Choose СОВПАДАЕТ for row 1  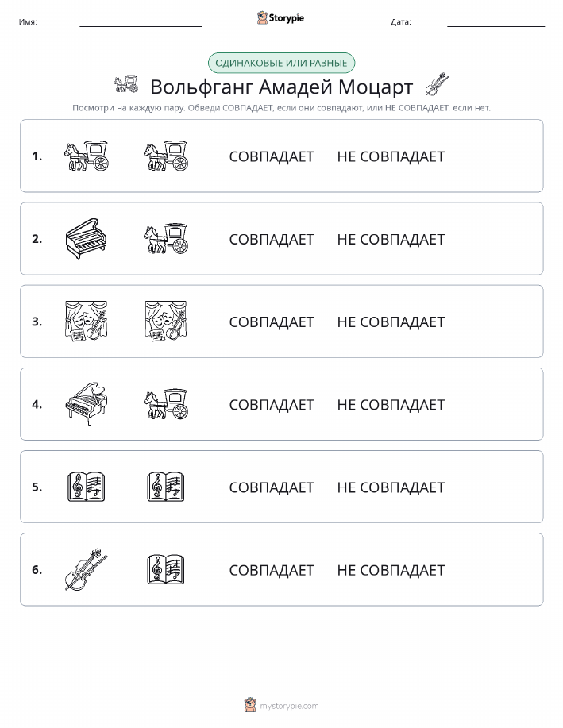pos(272,156)
